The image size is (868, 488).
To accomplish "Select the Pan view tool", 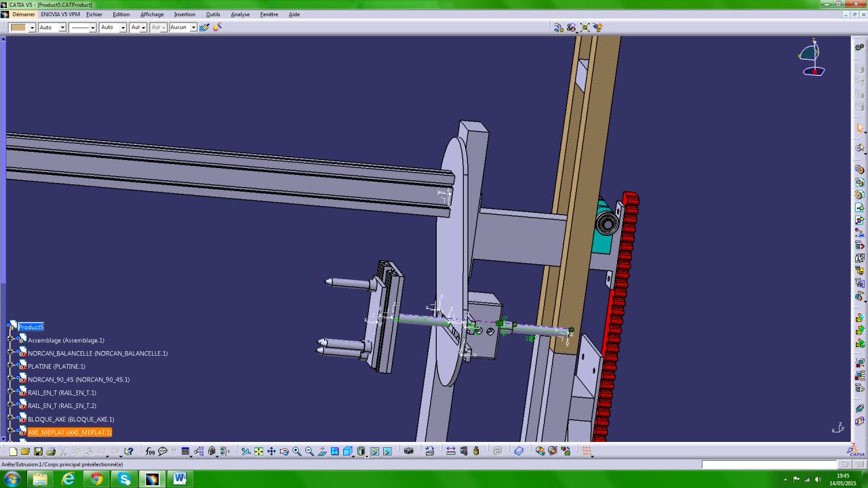I will (271, 451).
